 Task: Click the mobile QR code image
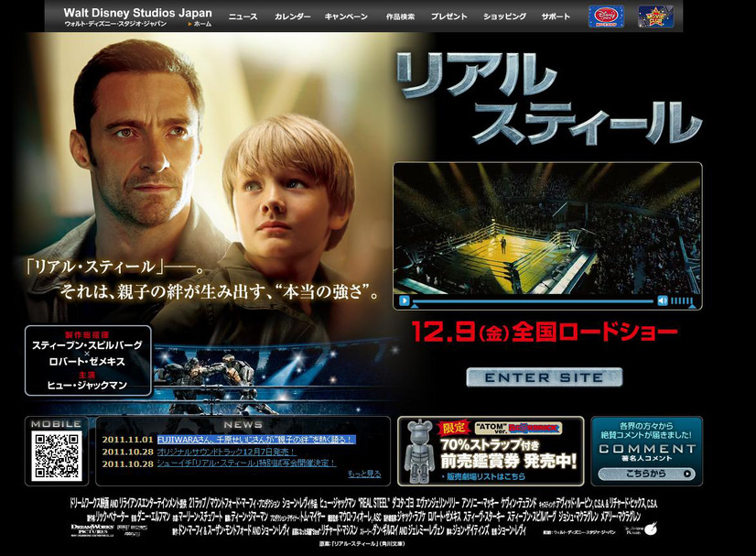[x=57, y=456]
